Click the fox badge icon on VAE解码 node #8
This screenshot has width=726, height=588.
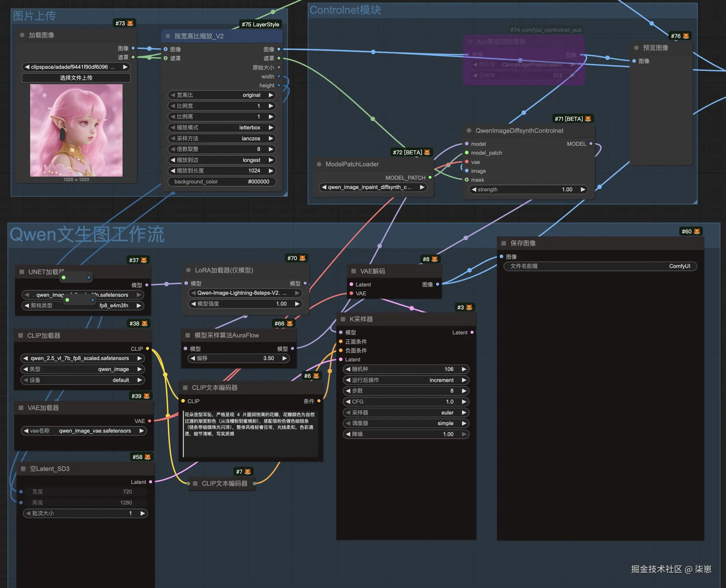(x=435, y=259)
